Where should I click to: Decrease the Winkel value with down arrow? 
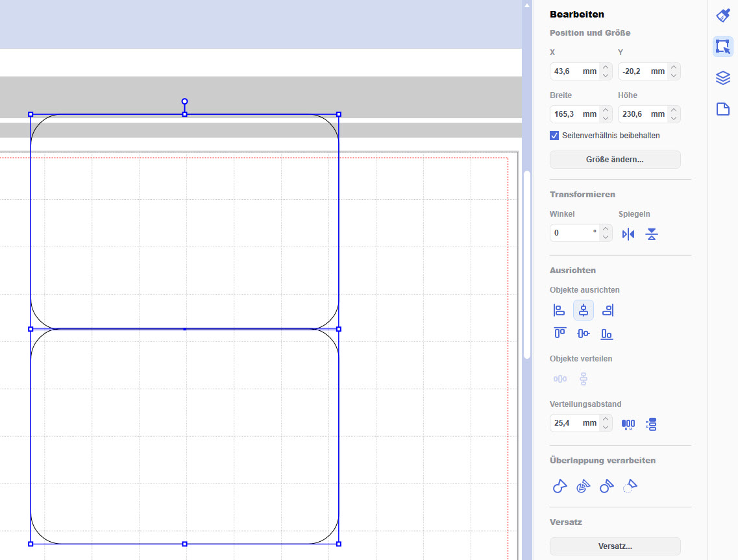tap(606, 237)
